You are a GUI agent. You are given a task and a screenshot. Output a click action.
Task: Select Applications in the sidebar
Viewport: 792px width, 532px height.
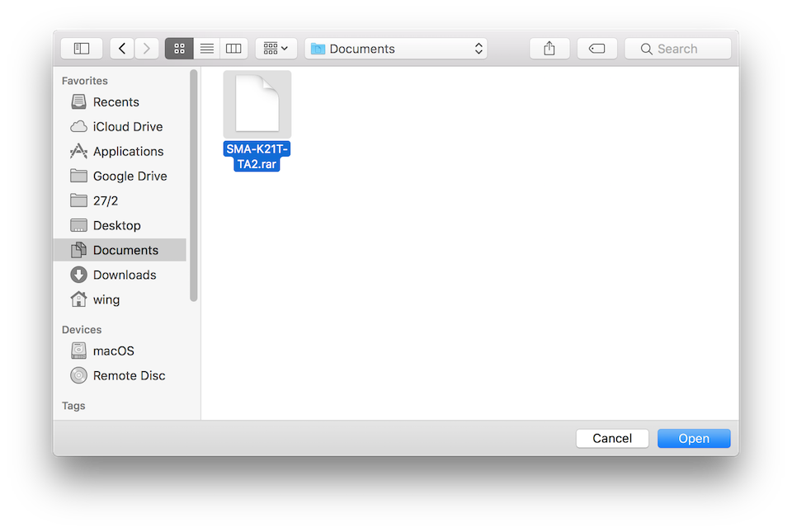tap(126, 151)
